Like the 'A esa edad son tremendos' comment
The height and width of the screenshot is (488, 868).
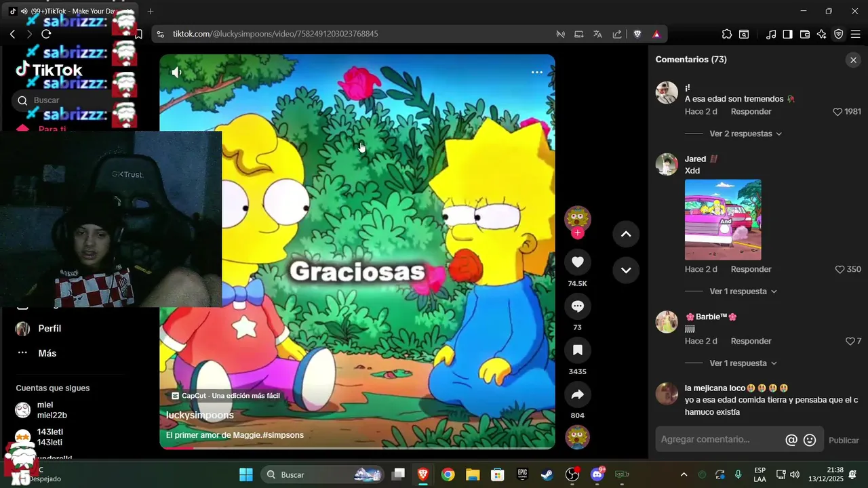(837, 112)
